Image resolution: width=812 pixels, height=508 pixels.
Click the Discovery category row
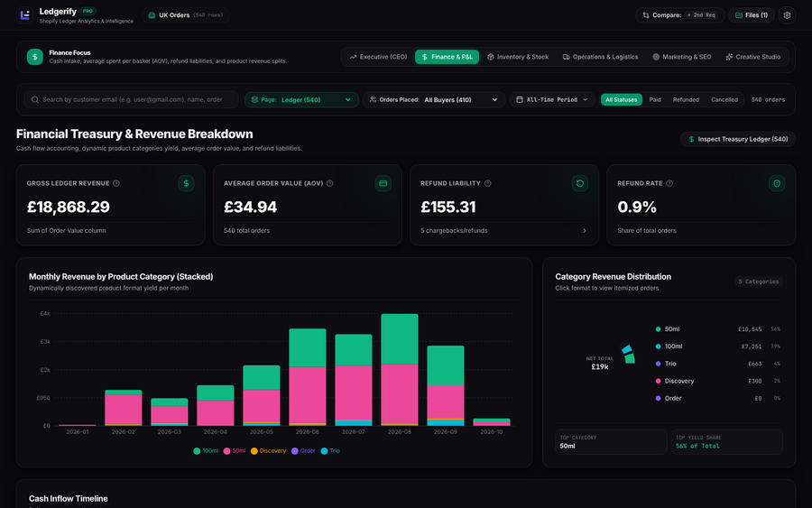tap(718, 381)
